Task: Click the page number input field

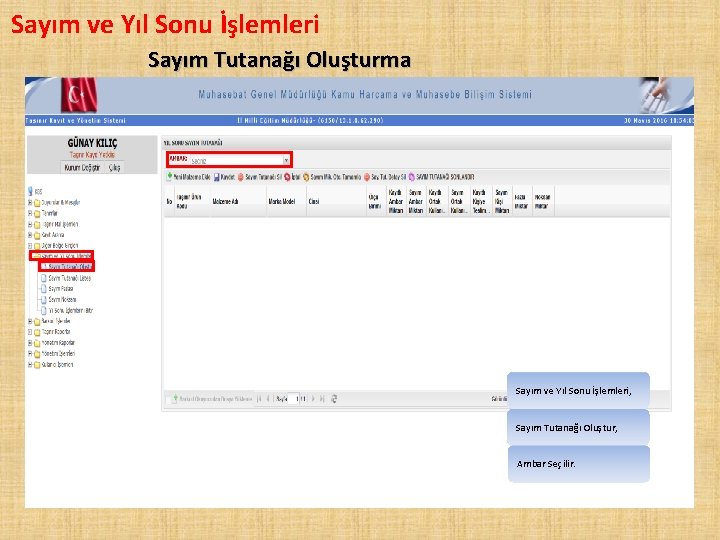Action: (294, 399)
